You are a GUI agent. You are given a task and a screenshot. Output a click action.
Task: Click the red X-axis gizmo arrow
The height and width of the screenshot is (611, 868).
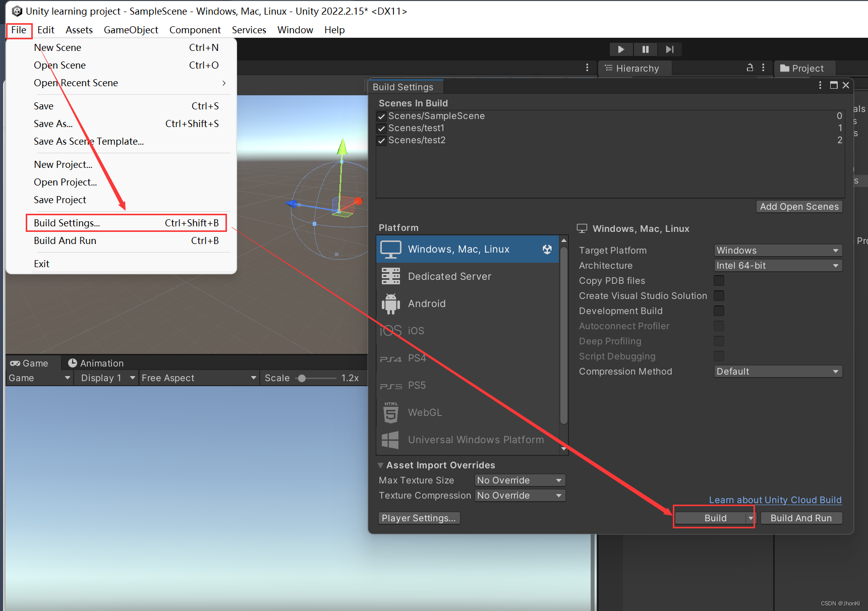(358, 201)
